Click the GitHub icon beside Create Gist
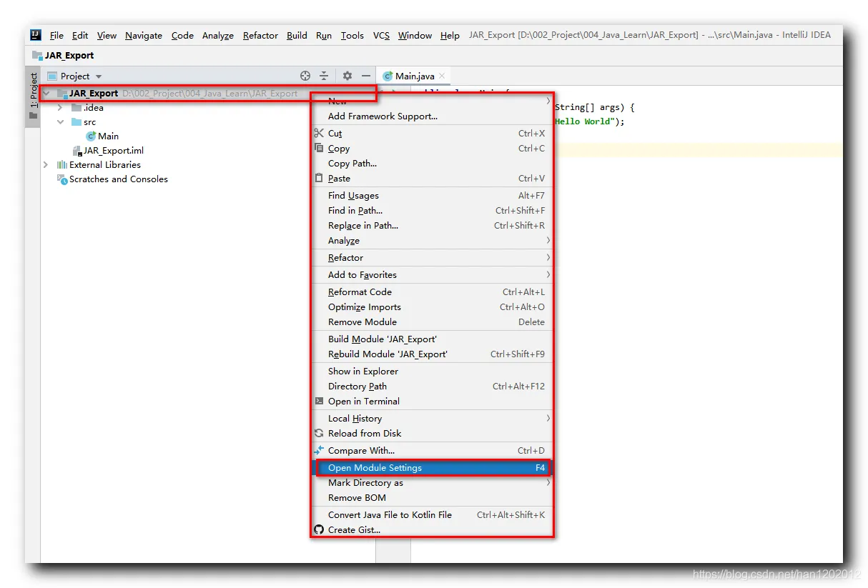The image size is (868, 588). [x=319, y=529]
